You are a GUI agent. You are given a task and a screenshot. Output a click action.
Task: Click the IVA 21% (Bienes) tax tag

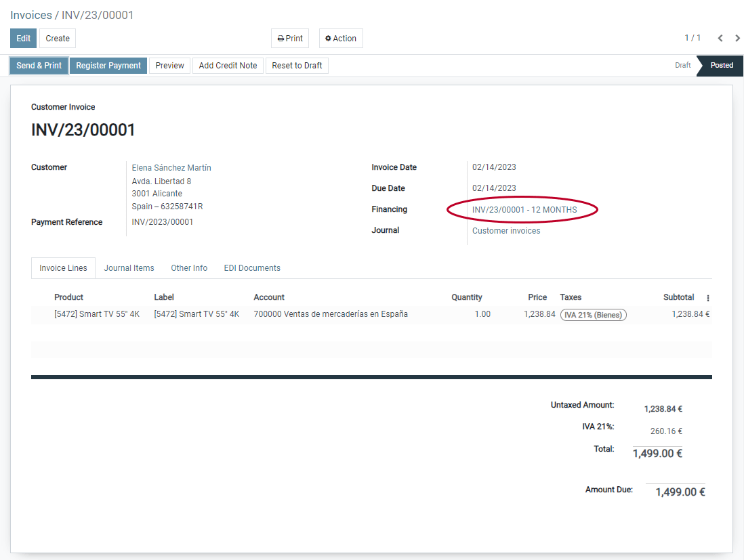coord(593,314)
